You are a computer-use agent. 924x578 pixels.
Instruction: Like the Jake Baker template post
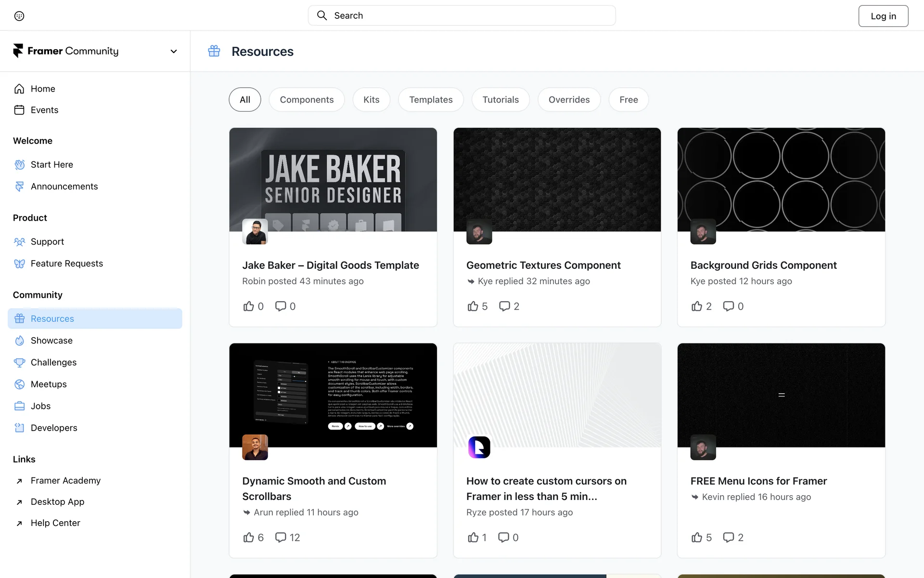click(x=248, y=306)
